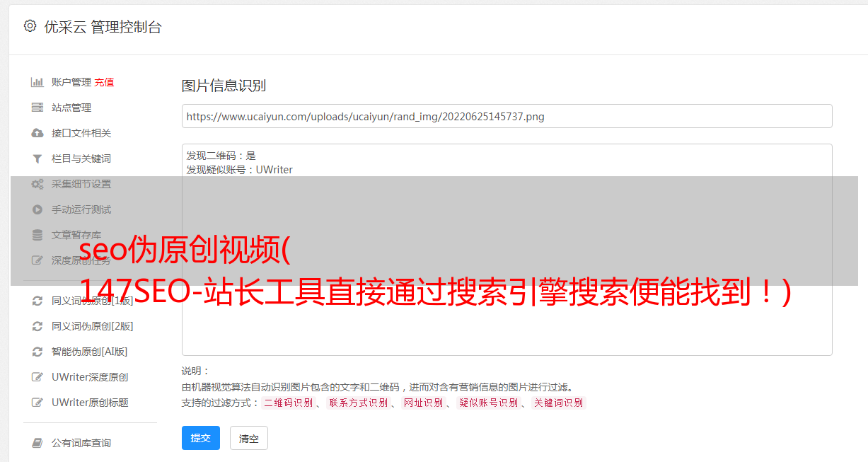Click the cloud upload icon for 接口文件相关
Screen dimensions: 868x462
37,133
